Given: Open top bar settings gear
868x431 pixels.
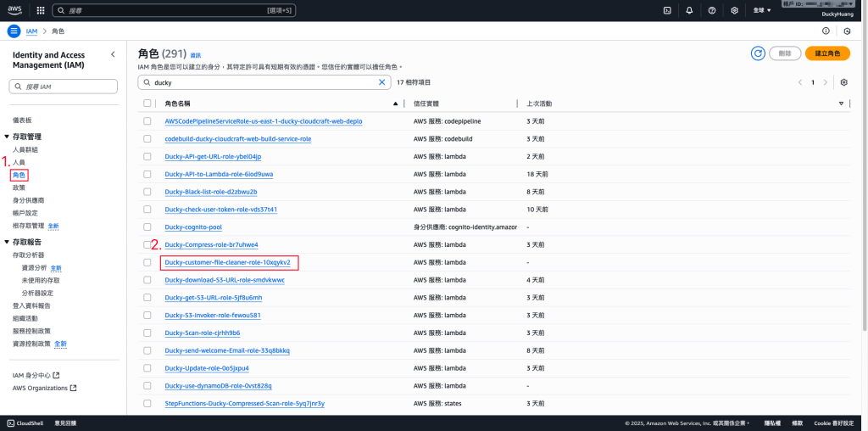Looking at the screenshot, I should tap(735, 10).
